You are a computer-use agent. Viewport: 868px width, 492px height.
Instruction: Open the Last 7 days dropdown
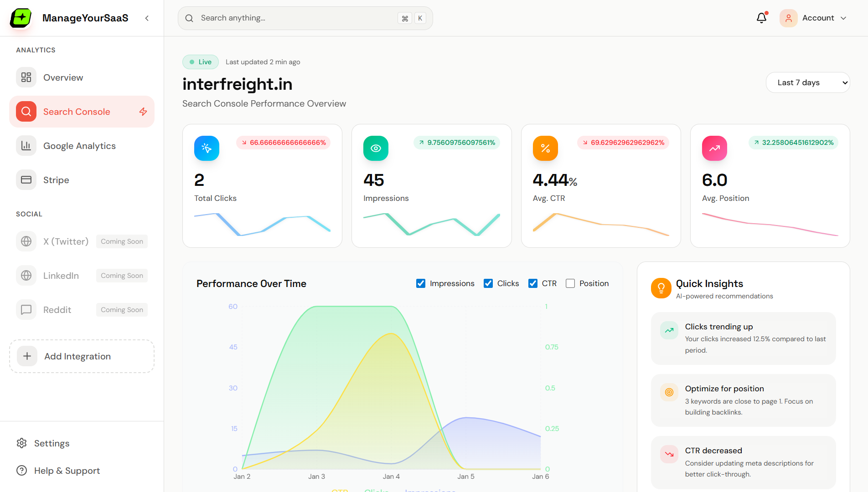click(808, 82)
